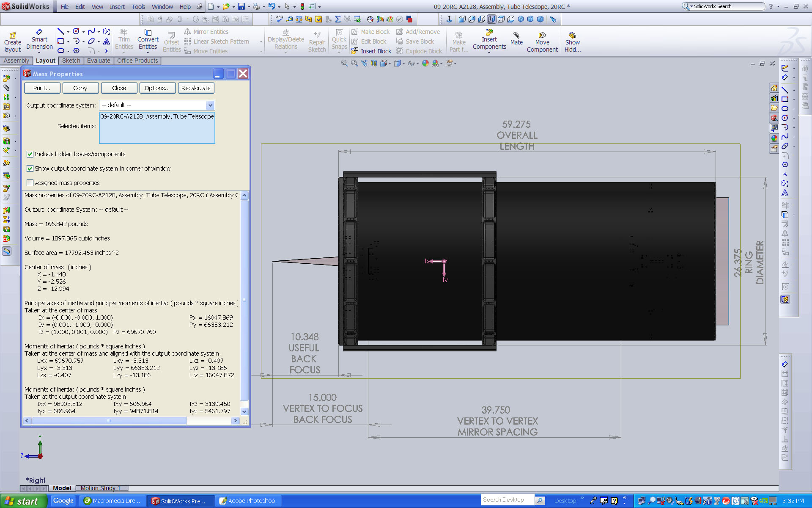Click the Mass Properties vertical scrollbar thumb

(244, 300)
